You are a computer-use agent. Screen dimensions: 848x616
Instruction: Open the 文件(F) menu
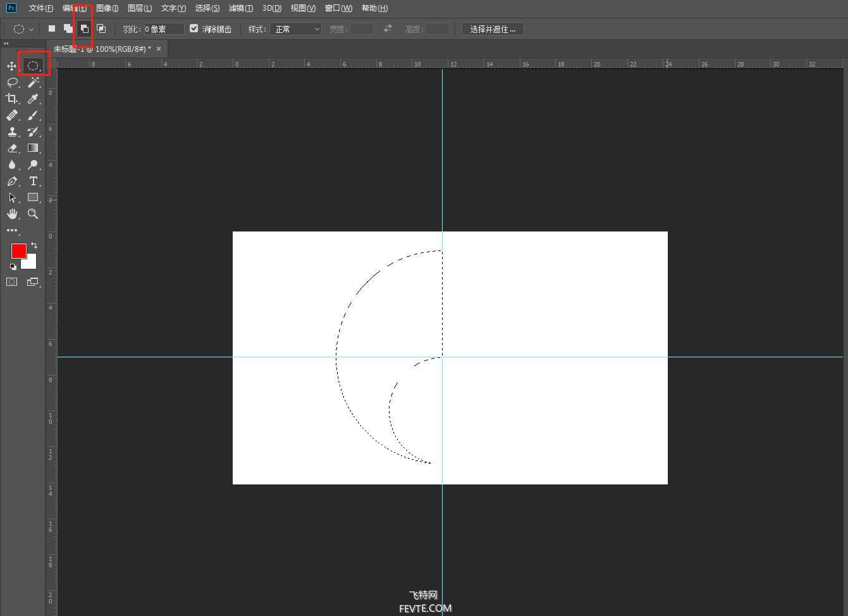(x=41, y=8)
